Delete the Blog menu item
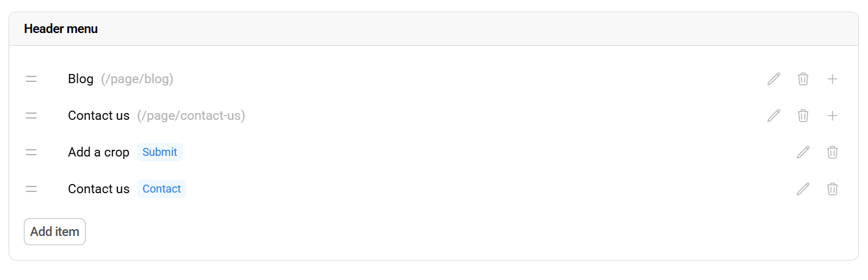The height and width of the screenshot is (280, 868). tap(803, 79)
